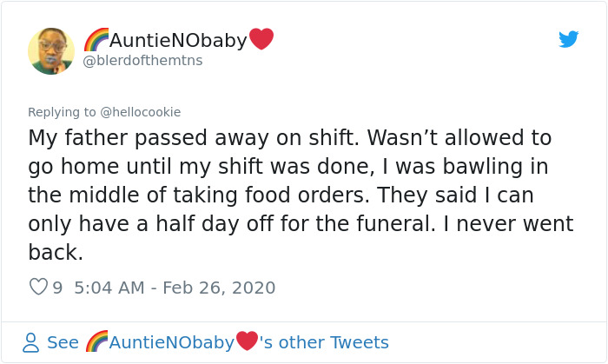Click red heart emoji after header display name
The image size is (608, 364).
click(261, 39)
